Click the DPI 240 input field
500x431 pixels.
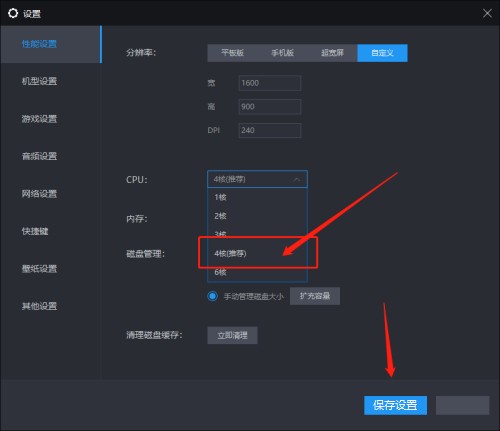270,130
